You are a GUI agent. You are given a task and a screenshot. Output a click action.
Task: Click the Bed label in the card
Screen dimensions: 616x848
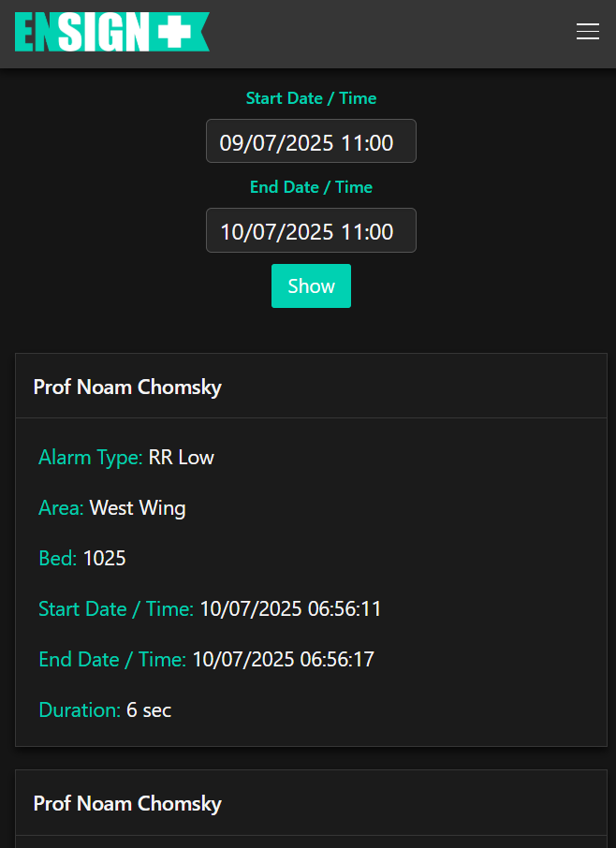pos(57,559)
